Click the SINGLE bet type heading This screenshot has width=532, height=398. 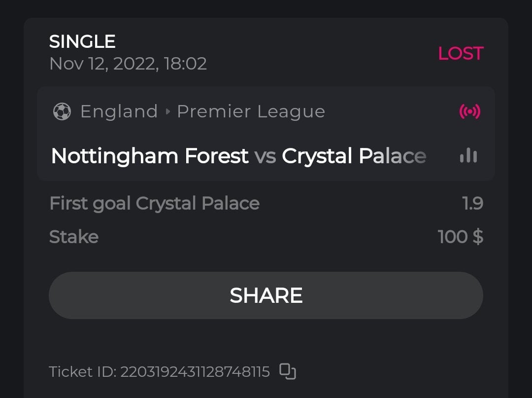coord(82,41)
